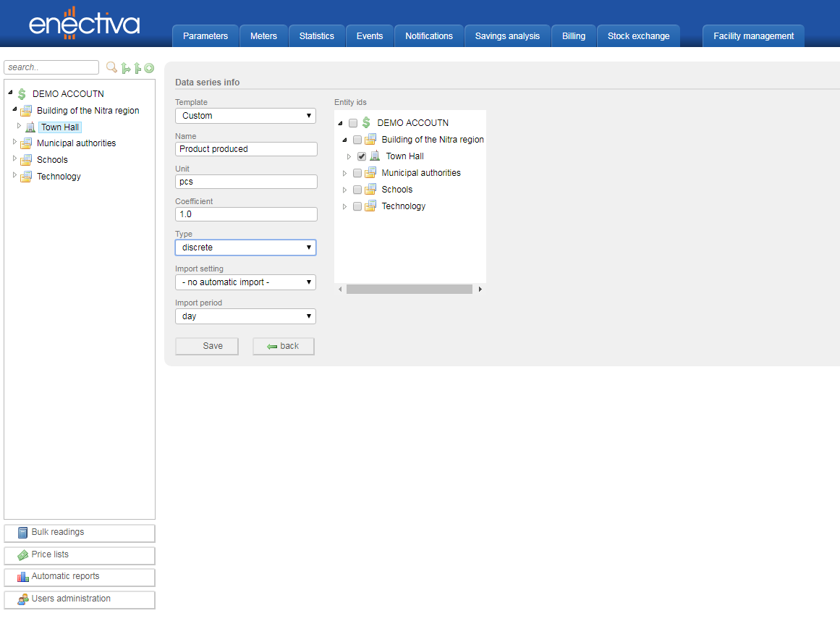Open the Facility management tab
Screen dimensions: 840x629
tap(753, 36)
